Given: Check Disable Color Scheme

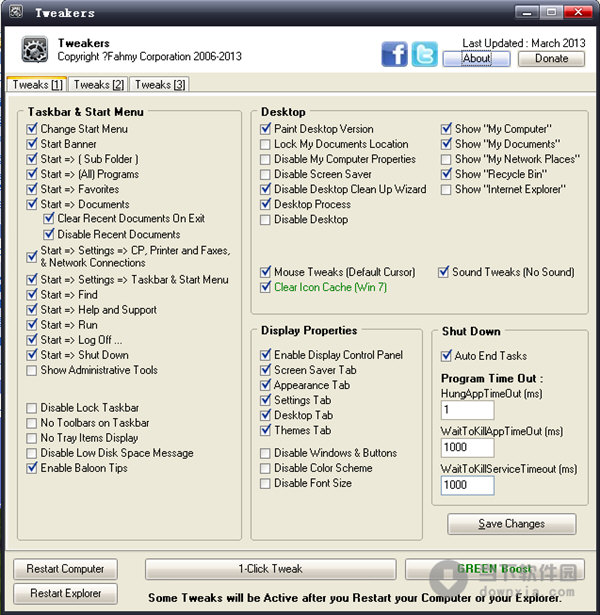Looking at the screenshot, I should [265, 468].
